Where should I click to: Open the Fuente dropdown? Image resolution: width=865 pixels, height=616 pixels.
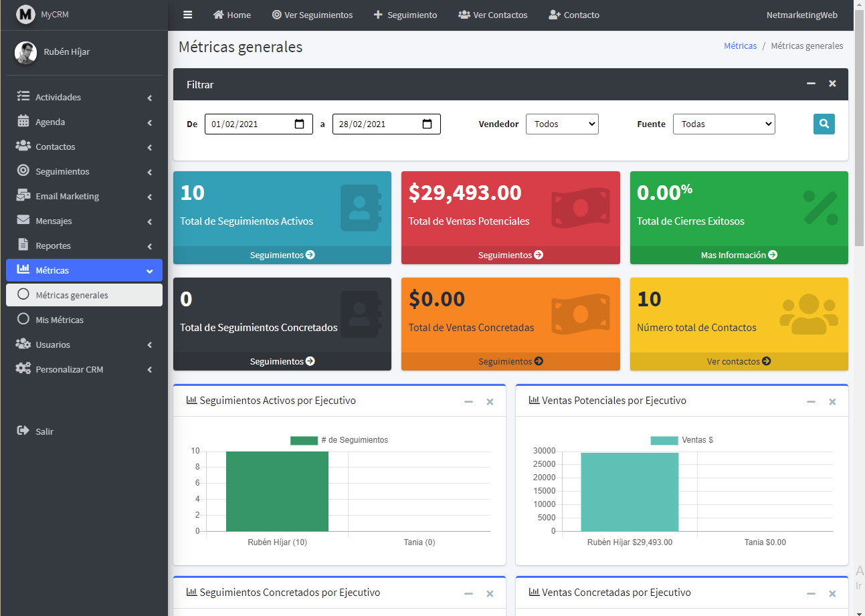pyautogui.click(x=723, y=124)
